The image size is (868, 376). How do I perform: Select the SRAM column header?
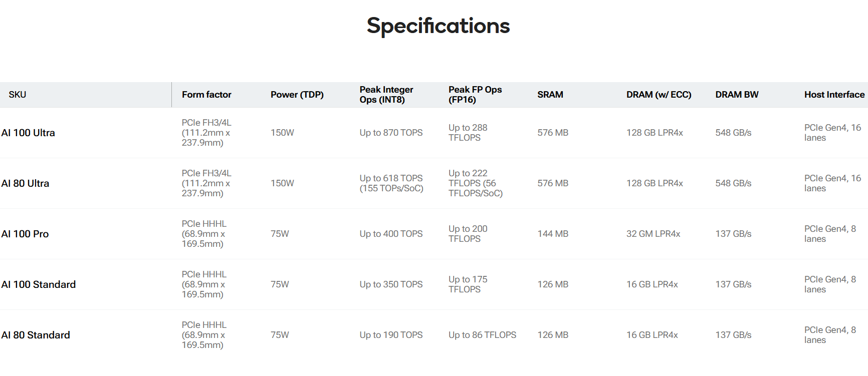[550, 95]
